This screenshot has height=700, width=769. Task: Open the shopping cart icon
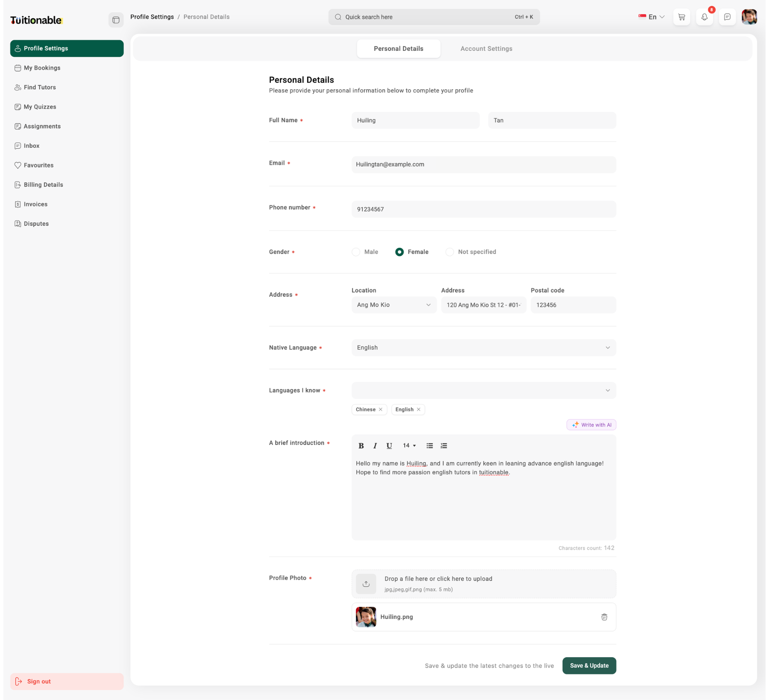click(681, 17)
